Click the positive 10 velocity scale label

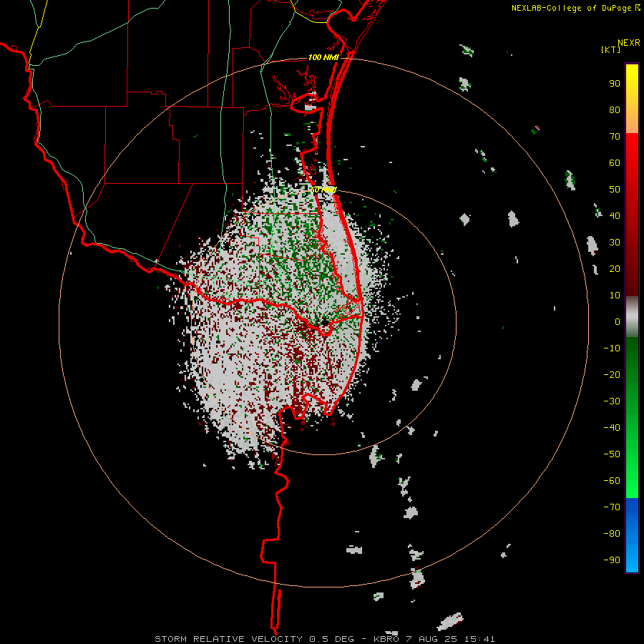pos(615,296)
